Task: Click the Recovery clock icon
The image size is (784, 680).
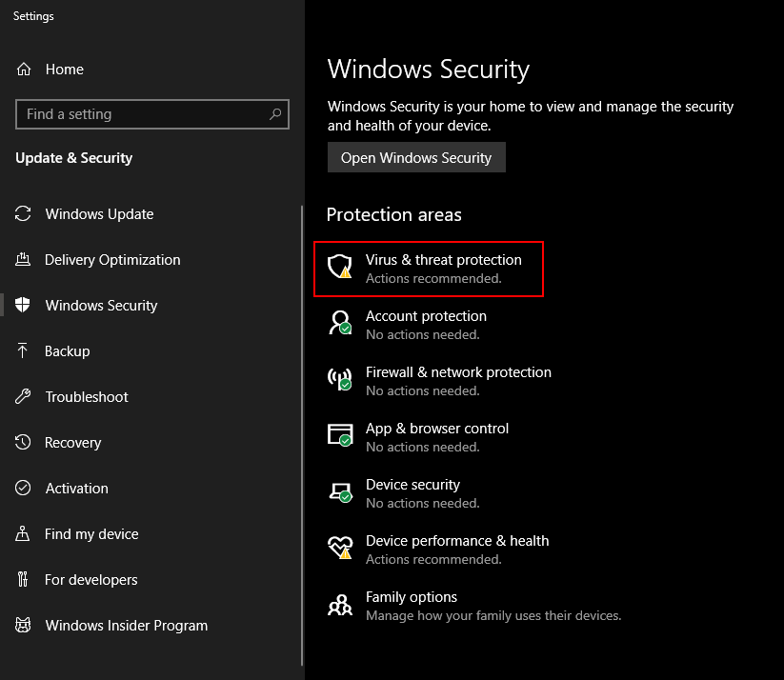Action: coord(23,442)
